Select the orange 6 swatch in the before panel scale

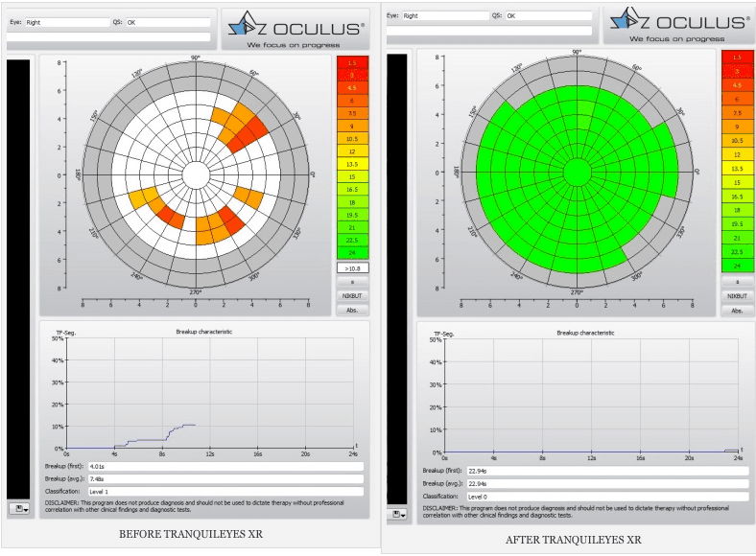click(x=352, y=101)
